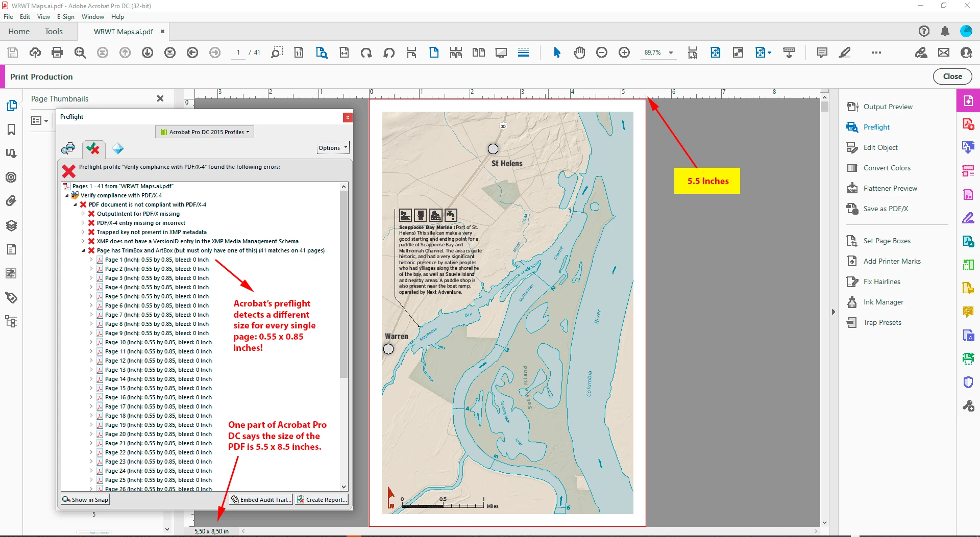Open the E-Sign menu

66,17
